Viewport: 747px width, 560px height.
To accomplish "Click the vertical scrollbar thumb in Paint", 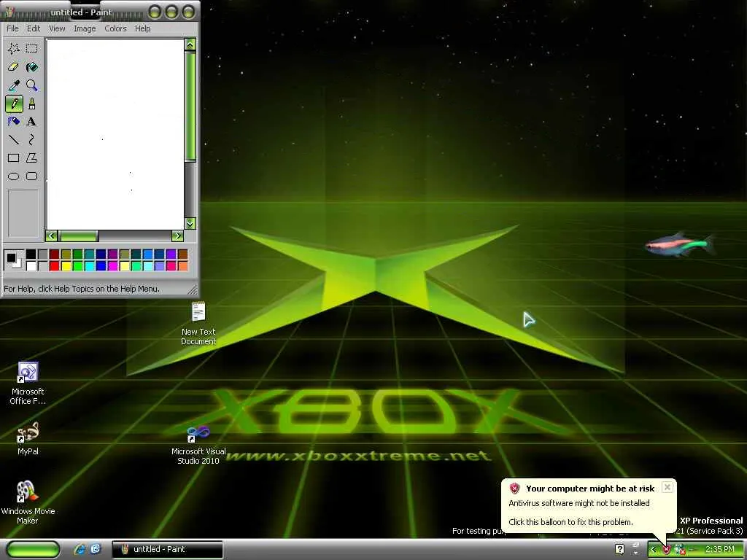I will coord(190,106).
